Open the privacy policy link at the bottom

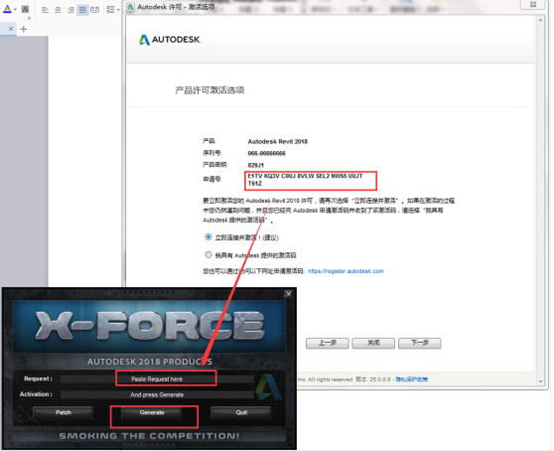pyautogui.click(x=411, y=379)
